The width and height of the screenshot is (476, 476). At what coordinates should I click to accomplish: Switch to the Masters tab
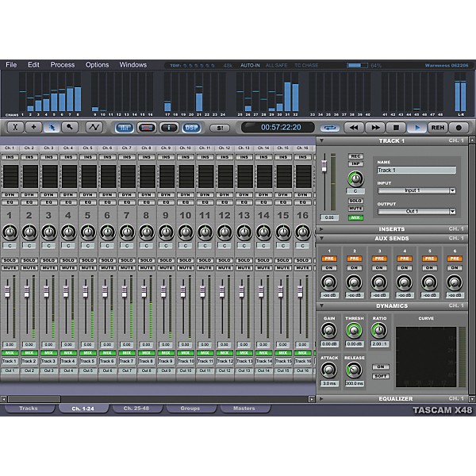(x=244, y=409)
